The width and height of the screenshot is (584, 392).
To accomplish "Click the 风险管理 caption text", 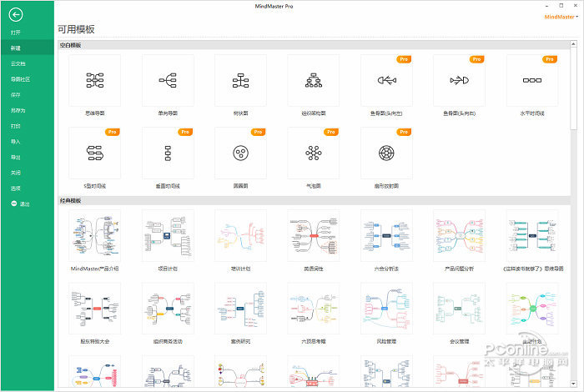I will [386, 341].
